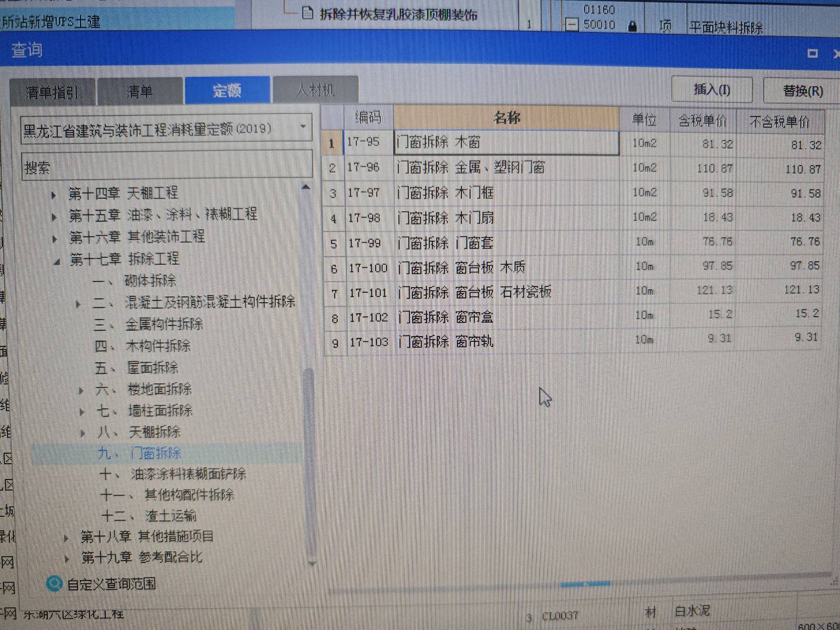Expand 第十九章 参考配合比 node
The image size is (840, 630).
(67, 559)
